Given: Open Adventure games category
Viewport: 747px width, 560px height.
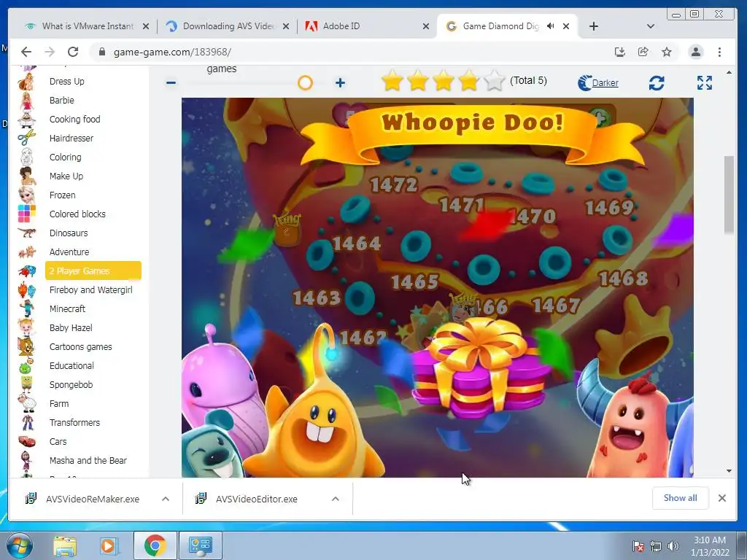Looking at the screenshot, I should coord(69,252).
